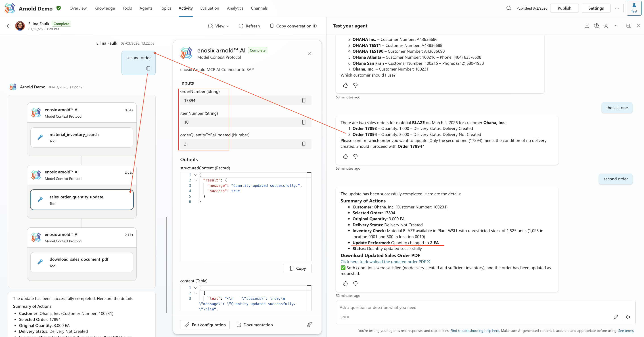Click Copy conversation ID
644x337 pixels.
point(293,26)
